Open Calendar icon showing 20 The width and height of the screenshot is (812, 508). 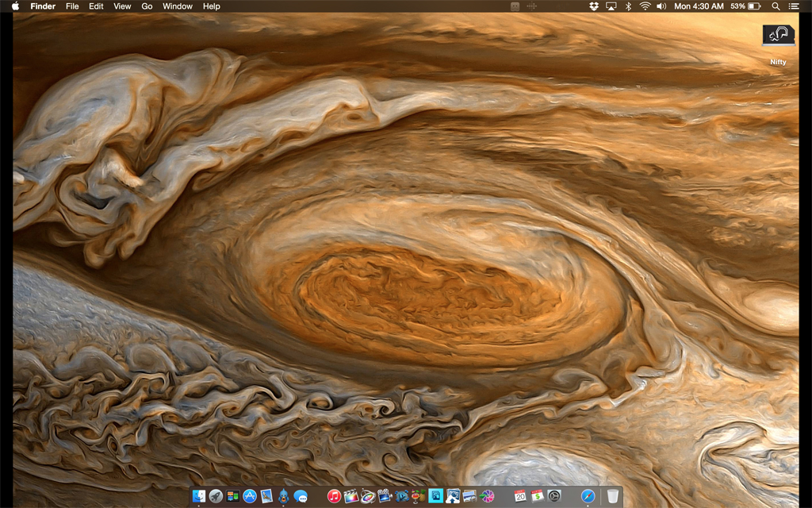point(520,496)
